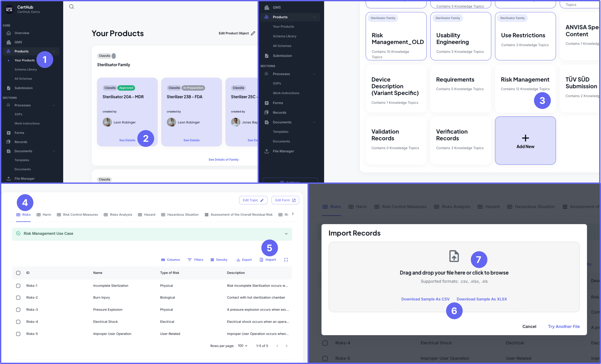Tick the checkbox for Risks-3 Pressure Explosion
The width and height of the screenshot is (601, 364).
18,310
